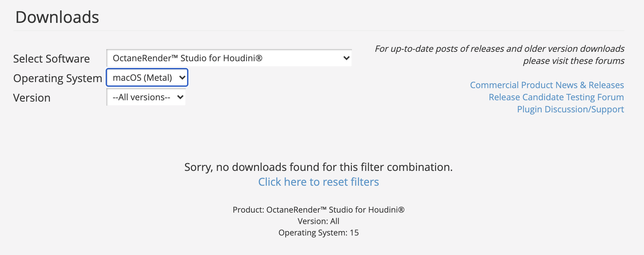Click the italic "please visit these forums" text
Viewport: 644px width, 255px height.
(573, 61)
